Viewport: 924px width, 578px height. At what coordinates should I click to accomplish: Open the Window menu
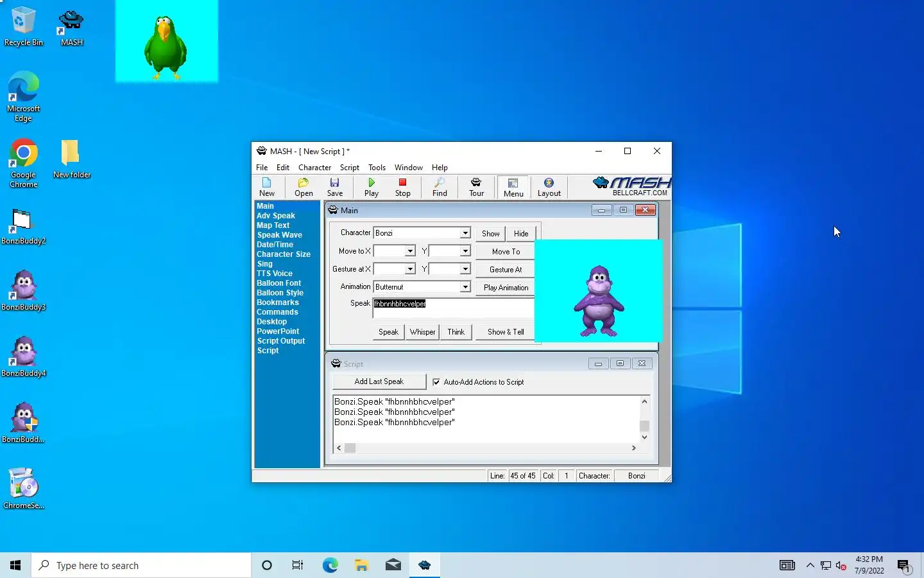[408, 168]
